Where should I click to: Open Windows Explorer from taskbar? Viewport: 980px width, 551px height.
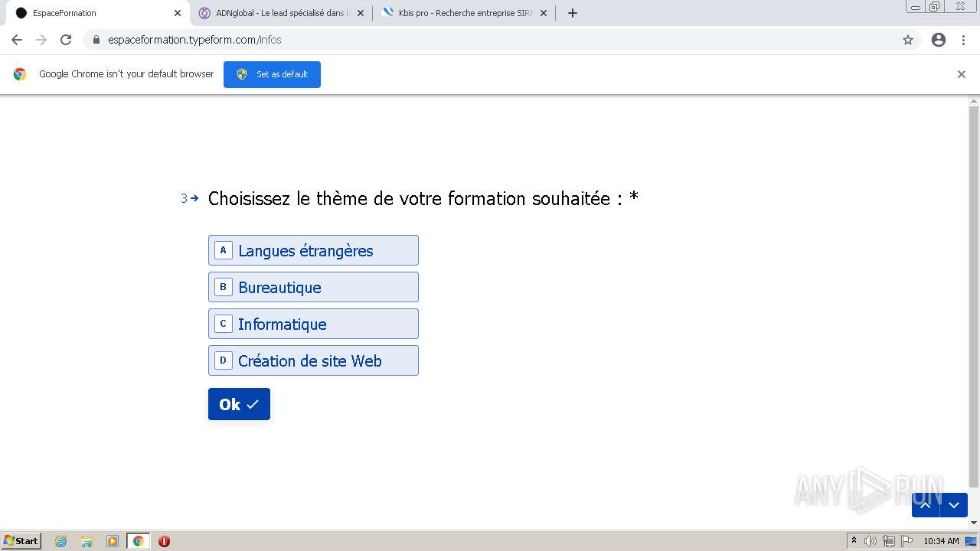87,541
